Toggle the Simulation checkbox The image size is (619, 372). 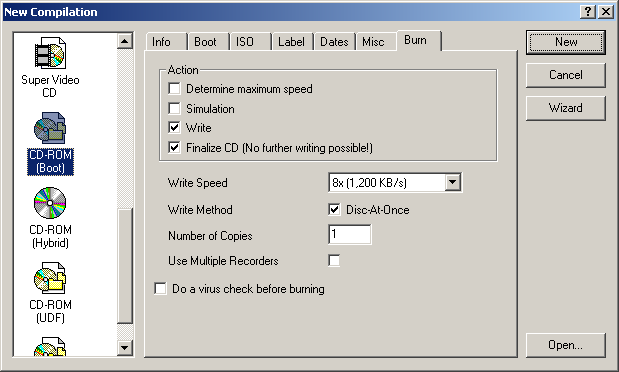pos(174,108)
